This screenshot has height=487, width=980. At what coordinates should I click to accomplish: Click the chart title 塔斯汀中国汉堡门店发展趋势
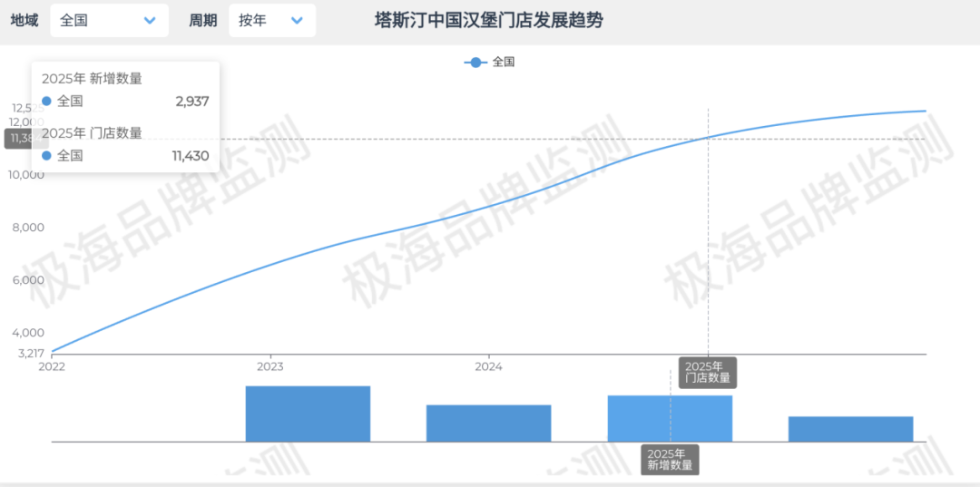click(x=489, y=20)
